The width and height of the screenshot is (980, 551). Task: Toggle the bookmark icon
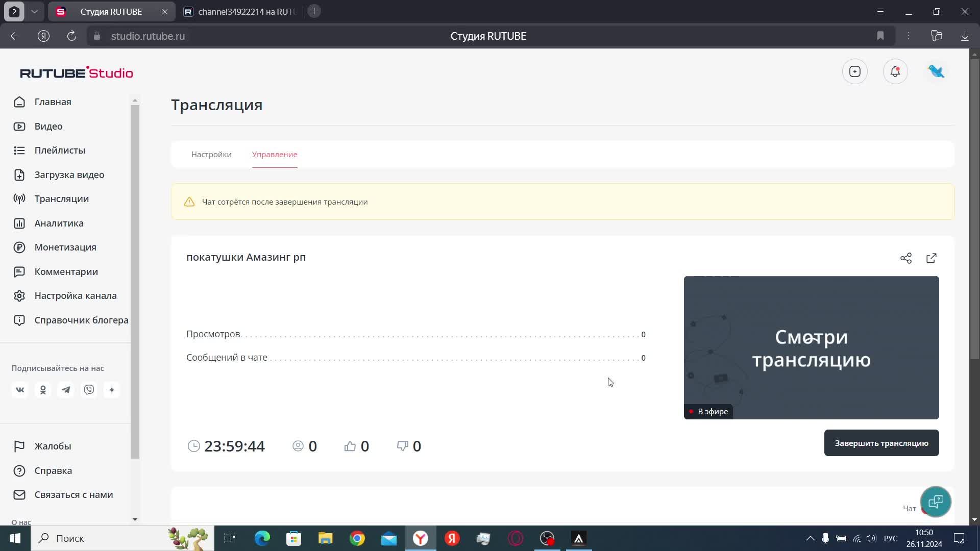point(880,36)
